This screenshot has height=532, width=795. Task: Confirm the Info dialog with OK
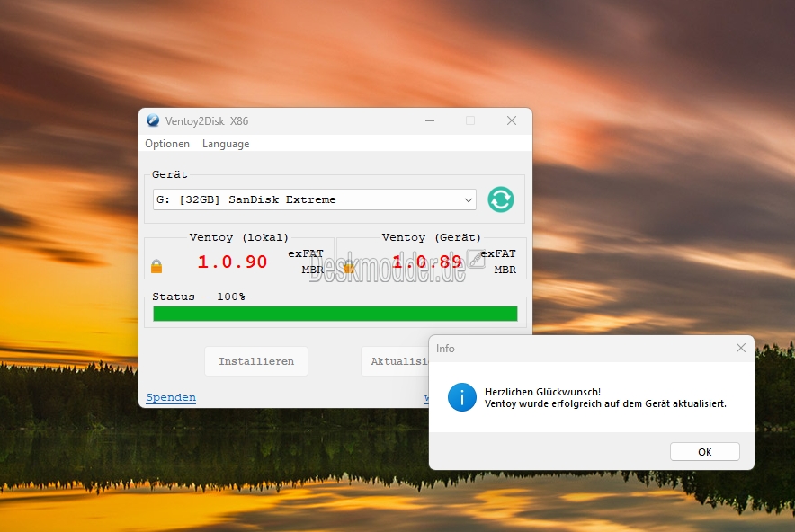pos(705,452)
